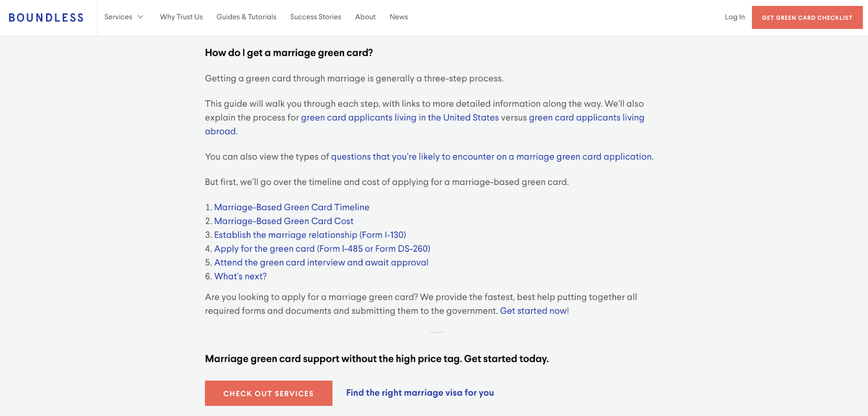This screenshot has height=416, width=868.
Task: Click Establish the marriage relationship (Form I-130)
Action: (x=310, y=234)
